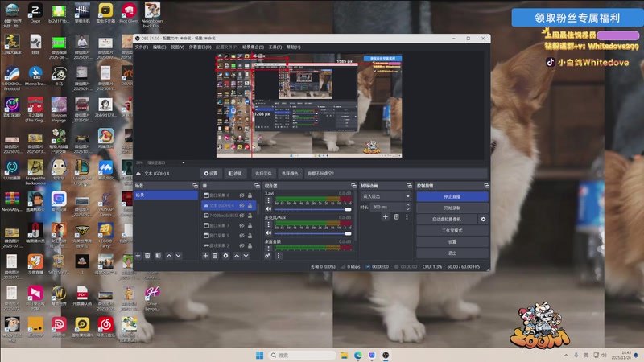Toggle lock on 文本 (GDI+) 4 source
Image resolution: width=644 pixels, height=362 pixels.
click(x=250, y=205)
